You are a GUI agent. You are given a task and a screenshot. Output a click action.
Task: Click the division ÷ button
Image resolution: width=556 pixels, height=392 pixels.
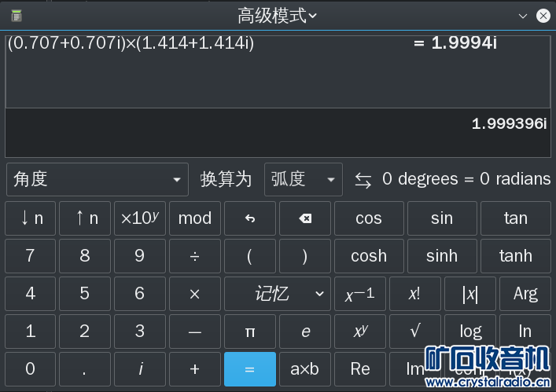tap(195, 256)
